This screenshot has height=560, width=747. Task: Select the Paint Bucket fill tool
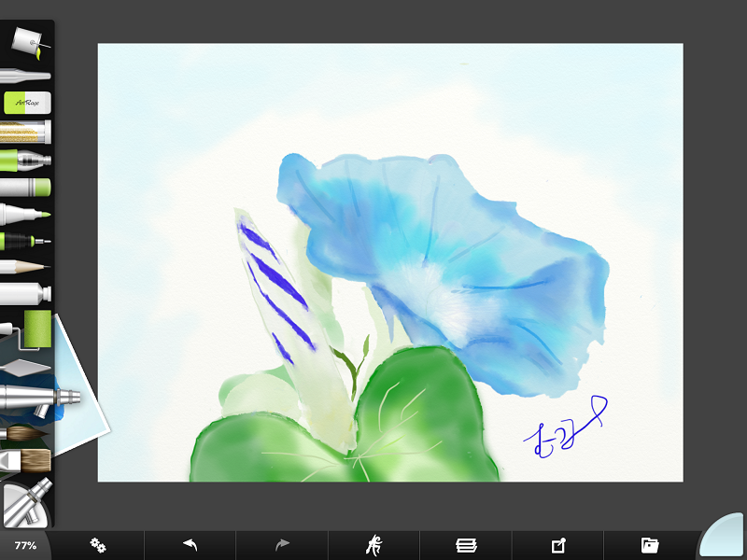click(x=26, y=42)
